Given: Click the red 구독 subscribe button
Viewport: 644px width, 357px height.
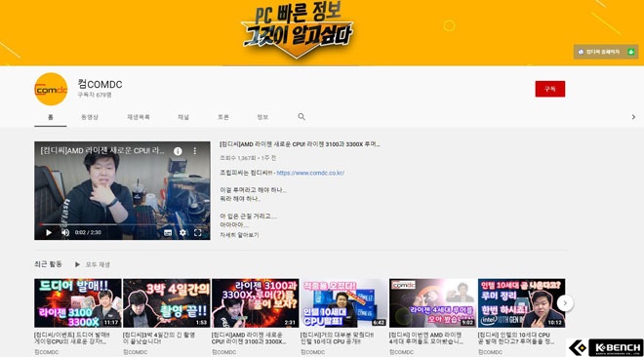Looking at the screenshot, I should (x=550, y=89).
